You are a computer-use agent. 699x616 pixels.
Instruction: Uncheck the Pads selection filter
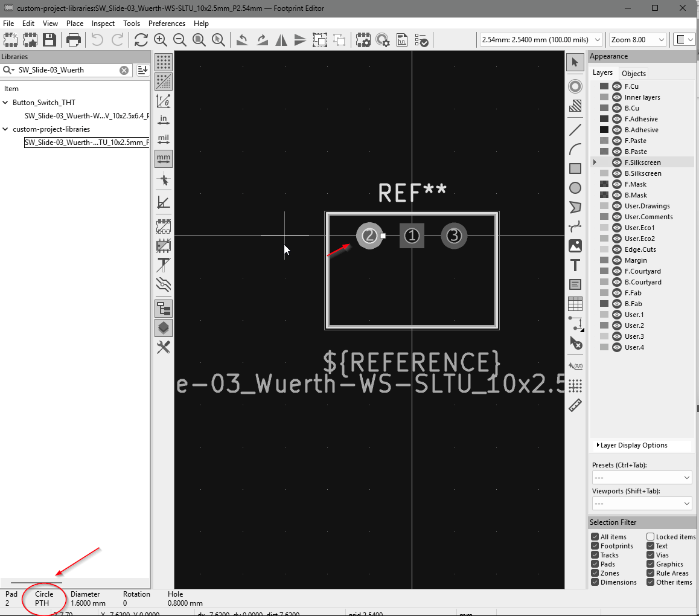pos(595,564)
